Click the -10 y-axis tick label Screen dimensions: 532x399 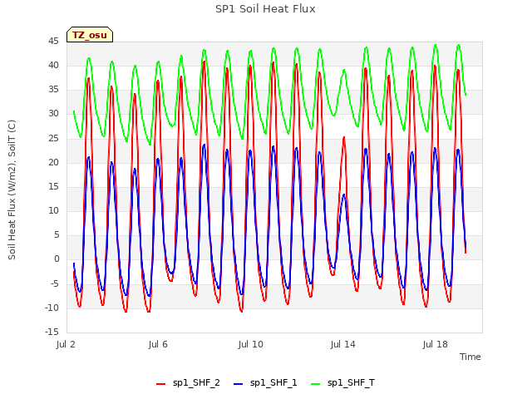[52, 308]
